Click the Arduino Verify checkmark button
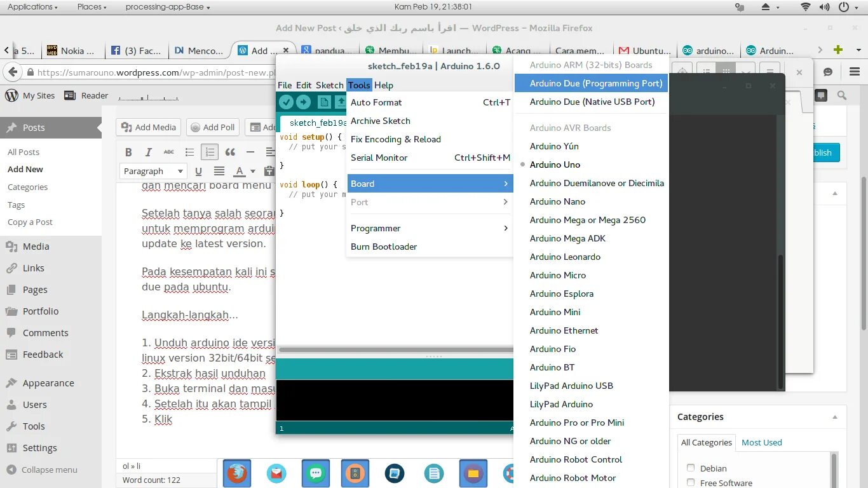 pos(286,102)
